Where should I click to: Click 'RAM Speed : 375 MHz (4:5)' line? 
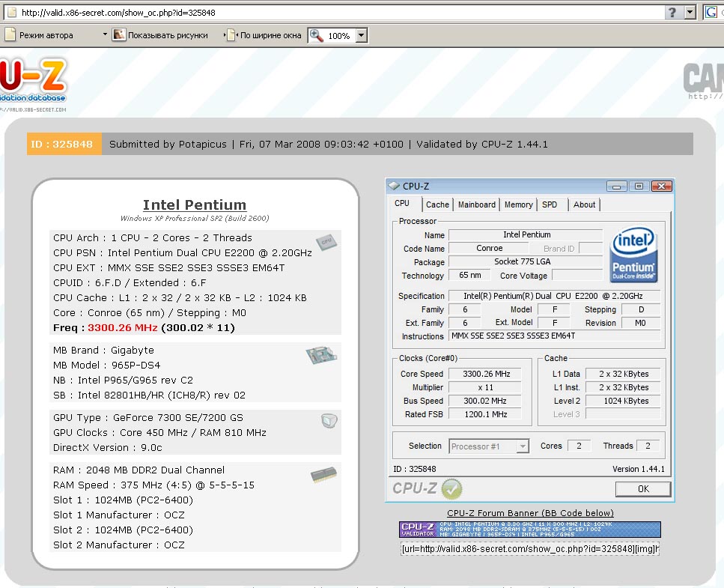click(x=153, y=485)
